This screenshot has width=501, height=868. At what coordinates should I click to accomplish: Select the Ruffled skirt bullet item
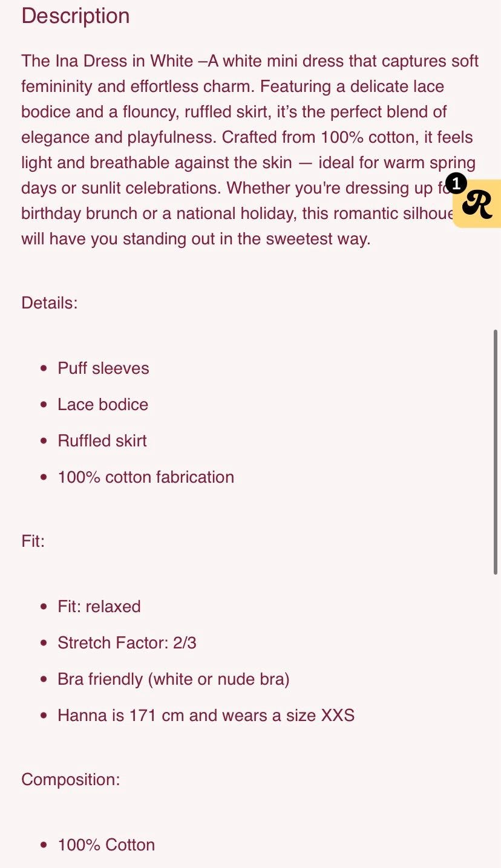tap(102, 440)
